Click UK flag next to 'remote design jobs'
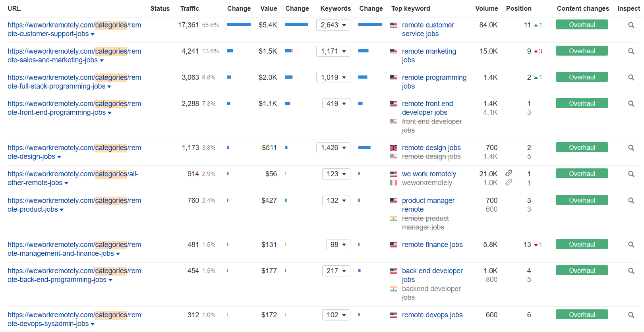The width and height of the screenshot is (644, 332). coord(393,148)
